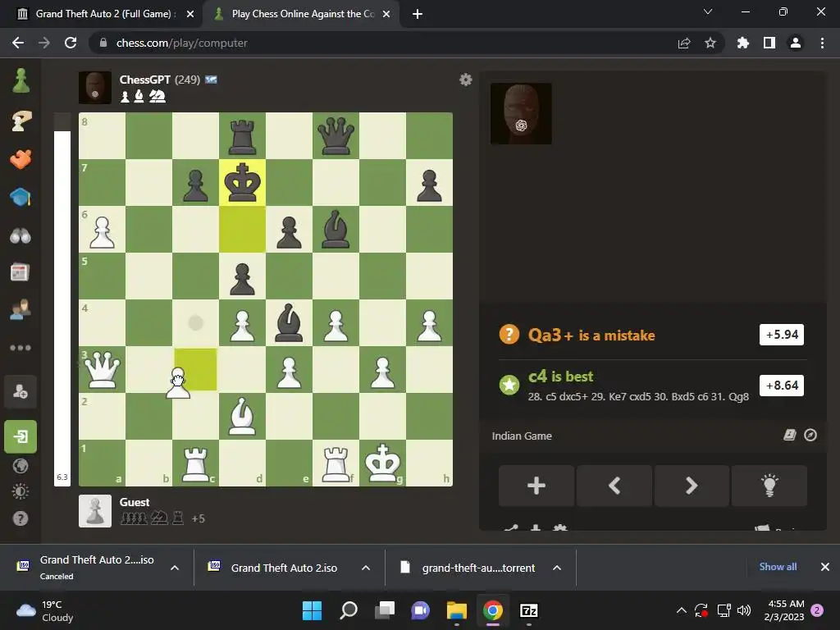Viewport: 840px width, 630px height.
Task: Open a new browser tab
Action: pos(418,15)
